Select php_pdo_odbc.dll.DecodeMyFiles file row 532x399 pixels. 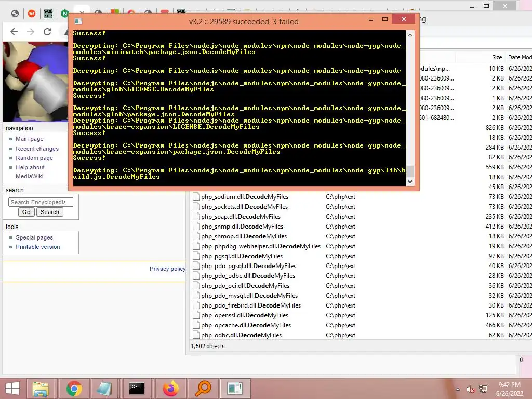[361, 276]
